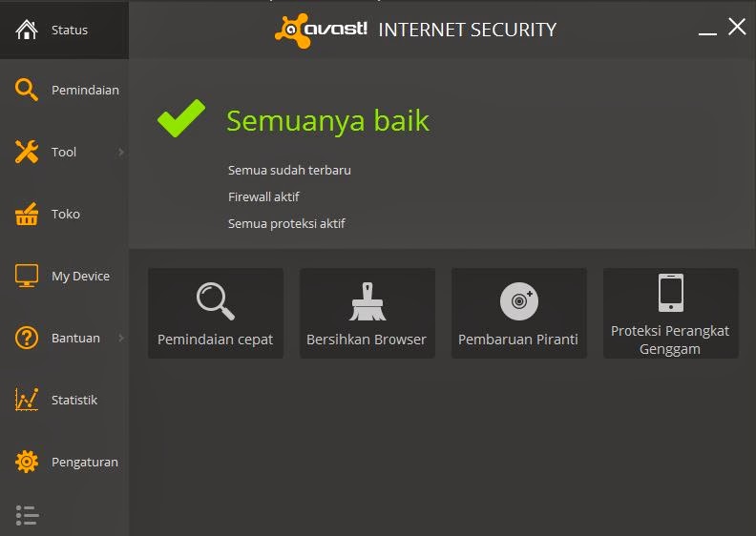This screenshot has width=756, height=536.
Task: Open the Bantuan question mark icon
Action: (x=27, y=338)
